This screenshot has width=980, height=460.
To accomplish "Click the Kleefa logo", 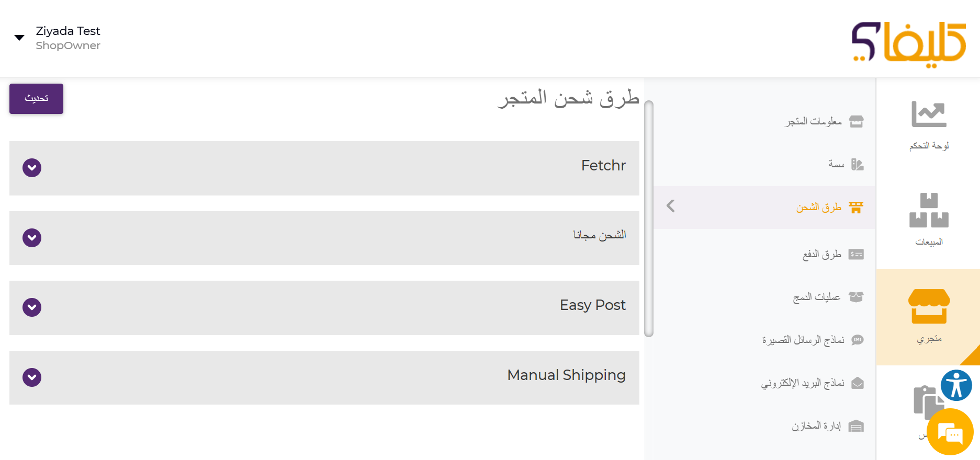I will (909, 43).
